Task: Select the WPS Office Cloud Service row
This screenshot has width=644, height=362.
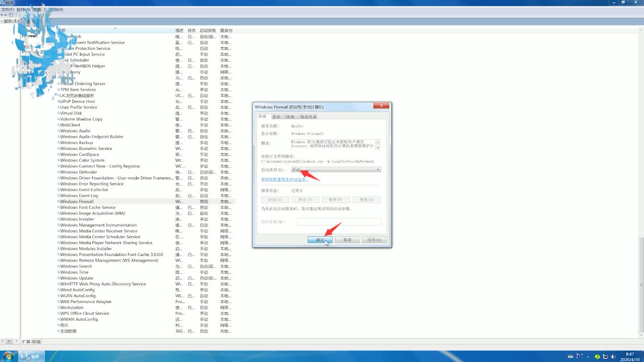Action: click(x=146, y=314)
